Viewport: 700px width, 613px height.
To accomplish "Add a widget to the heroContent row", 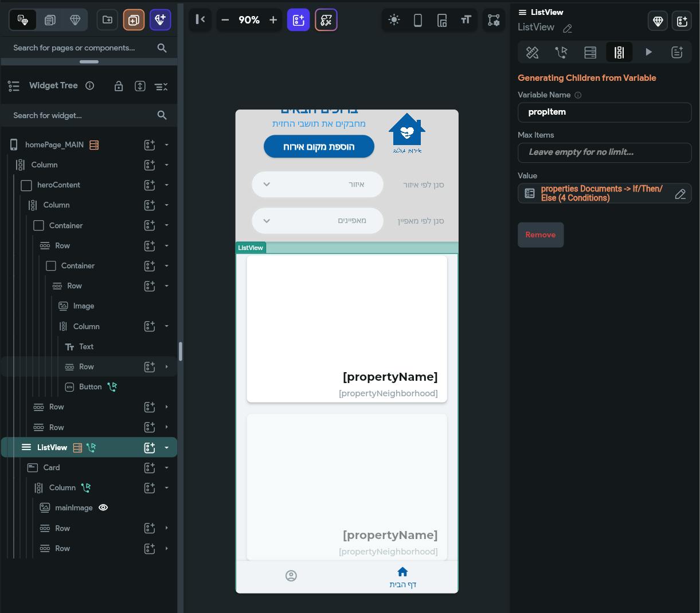I will tap(150, 185).
